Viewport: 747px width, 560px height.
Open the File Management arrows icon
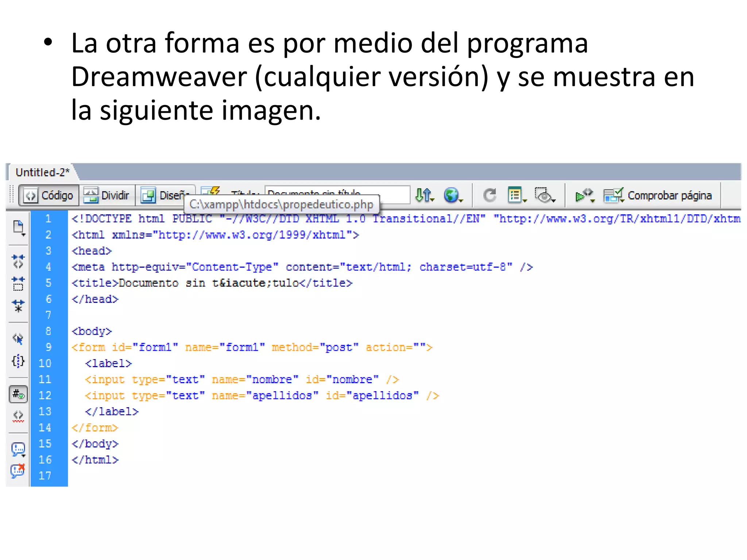click(x=425, y=195)
